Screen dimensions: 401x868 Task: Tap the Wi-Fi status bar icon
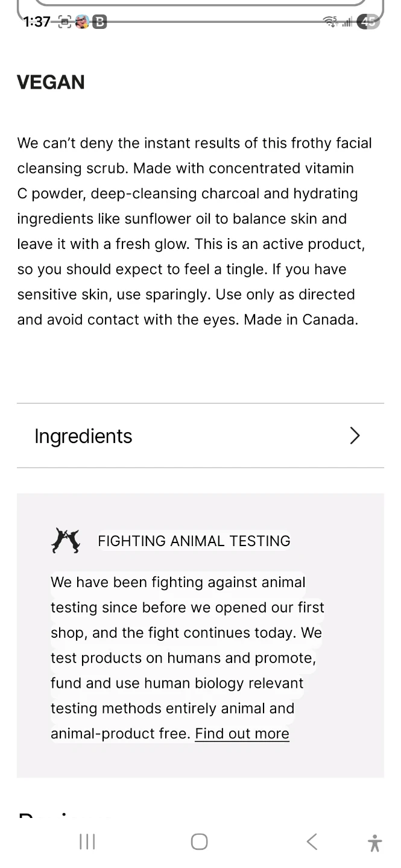click(330, 22)
